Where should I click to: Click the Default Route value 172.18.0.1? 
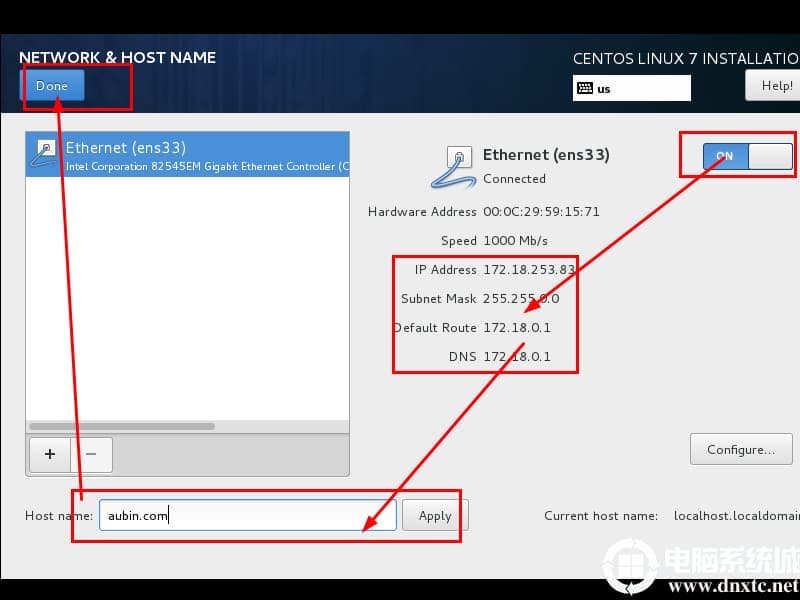517,328
